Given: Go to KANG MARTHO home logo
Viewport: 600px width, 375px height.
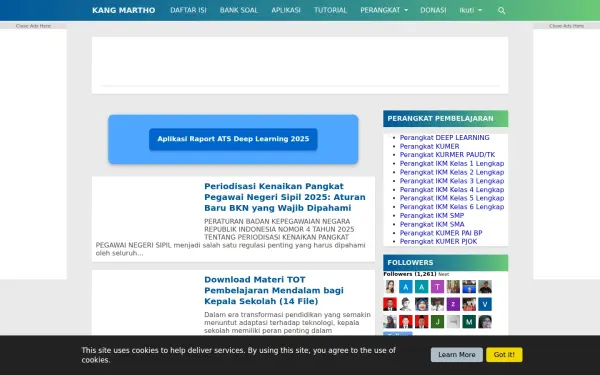Looking at the screenshot, I should tap(124, 10).
